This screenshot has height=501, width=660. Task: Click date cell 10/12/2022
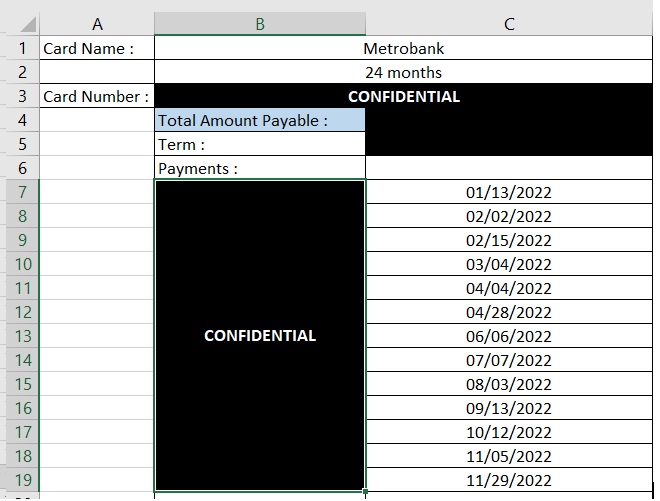[x=509, y=432]
